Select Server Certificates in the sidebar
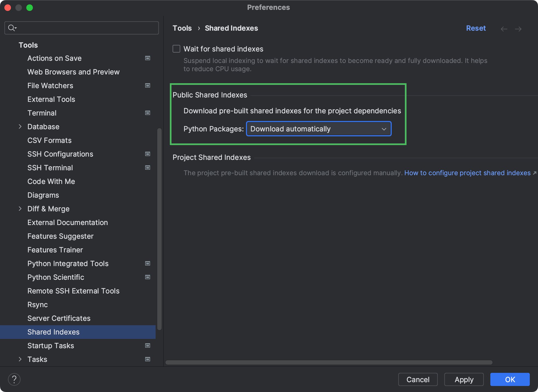The height and width of the screenshot is (392, 538). pyautogui.click(x=59, y=318)
